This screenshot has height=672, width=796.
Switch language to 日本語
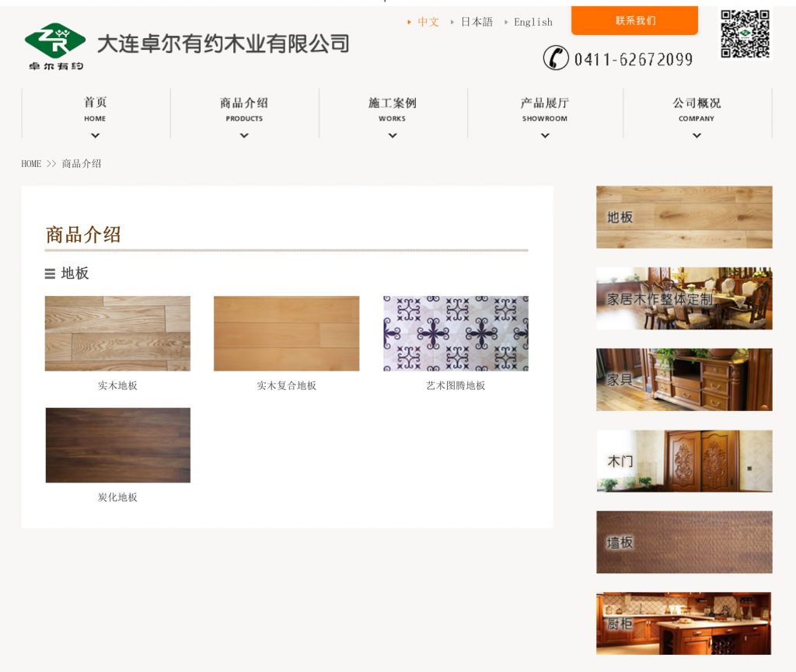point(477,22)
